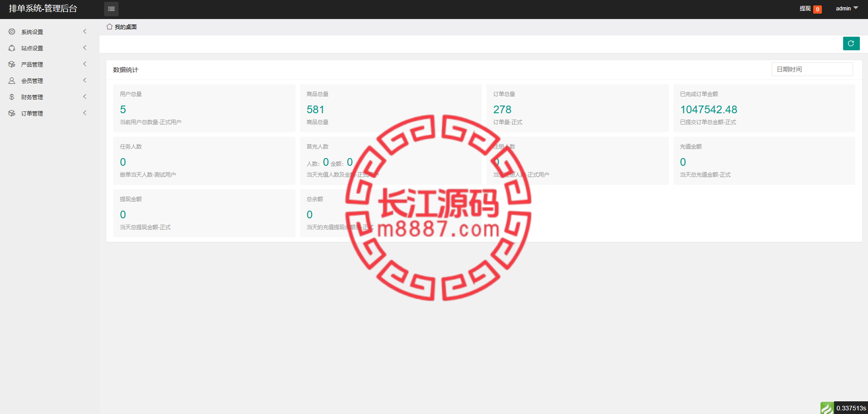Screen dimensions: 868x414
Task: Click the green debug icon at bottom right
Action: pyautogui.click(x=827, y=408)
